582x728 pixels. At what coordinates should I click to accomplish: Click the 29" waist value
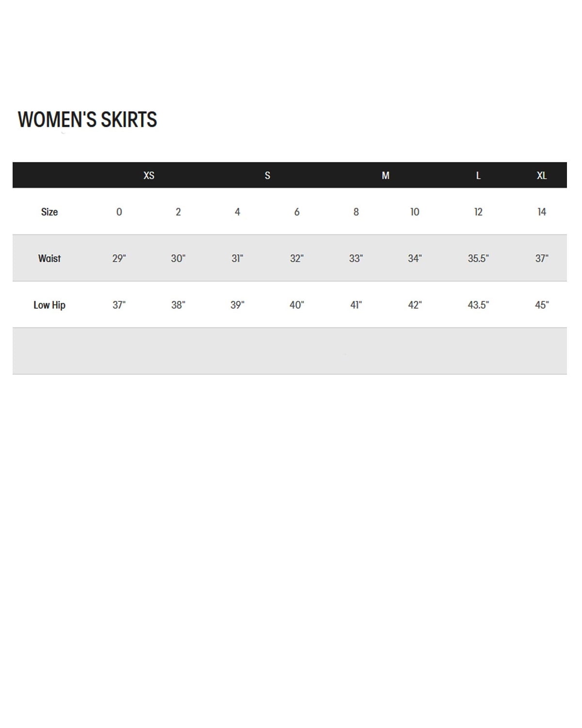point(119,259)
